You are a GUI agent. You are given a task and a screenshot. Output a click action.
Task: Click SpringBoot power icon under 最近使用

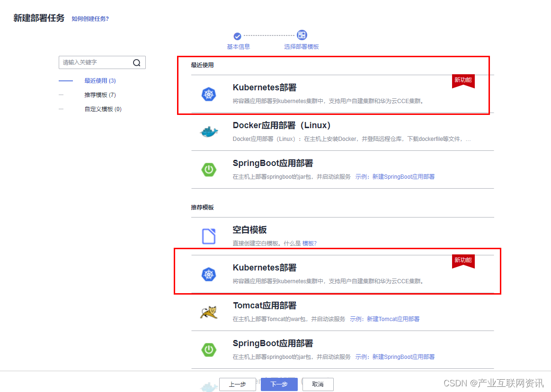coord(209,169)
